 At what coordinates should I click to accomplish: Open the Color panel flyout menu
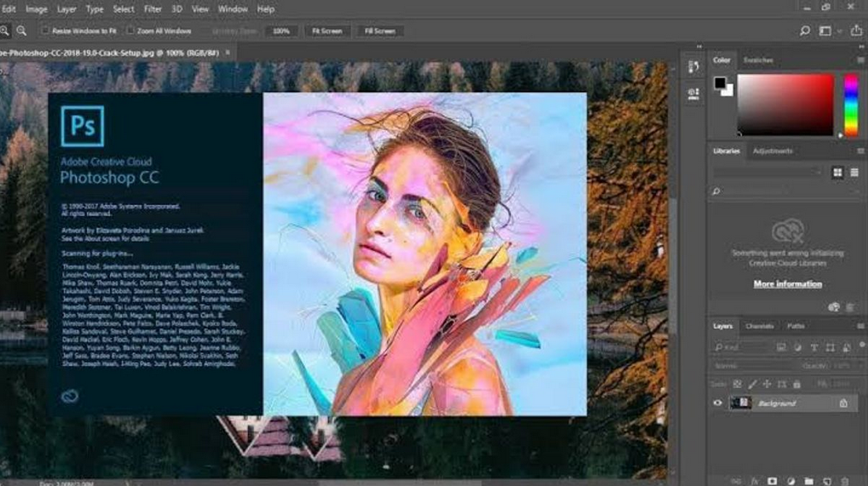click(861, 60)
